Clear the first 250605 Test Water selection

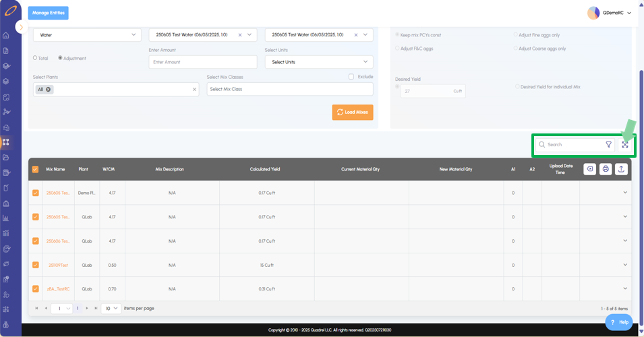[240, 35]
